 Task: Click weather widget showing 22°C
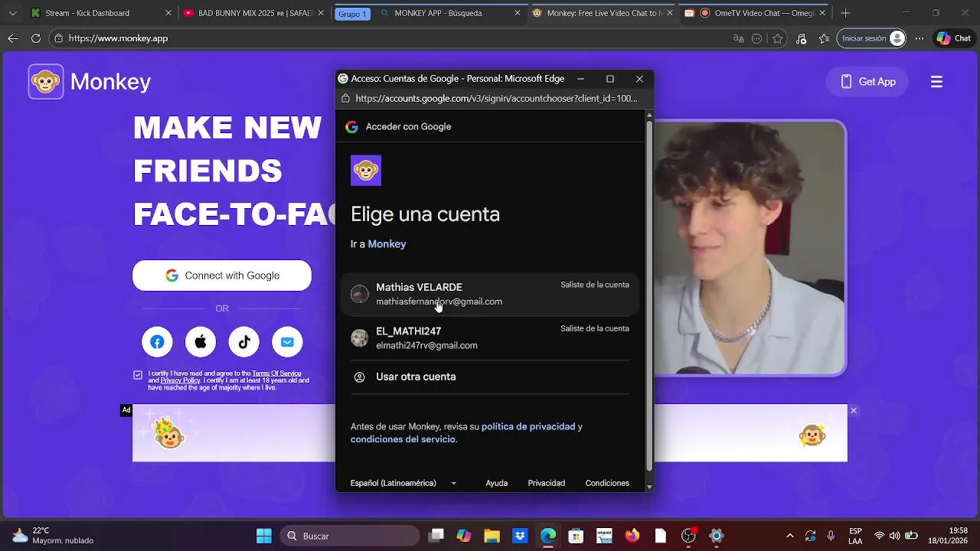click(x=52, y=536)
